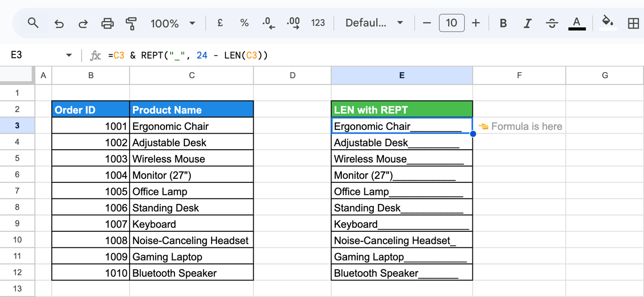This screenshot has width=644, height=297.
Task: Open the Default font dropdown
Action: 374,23
